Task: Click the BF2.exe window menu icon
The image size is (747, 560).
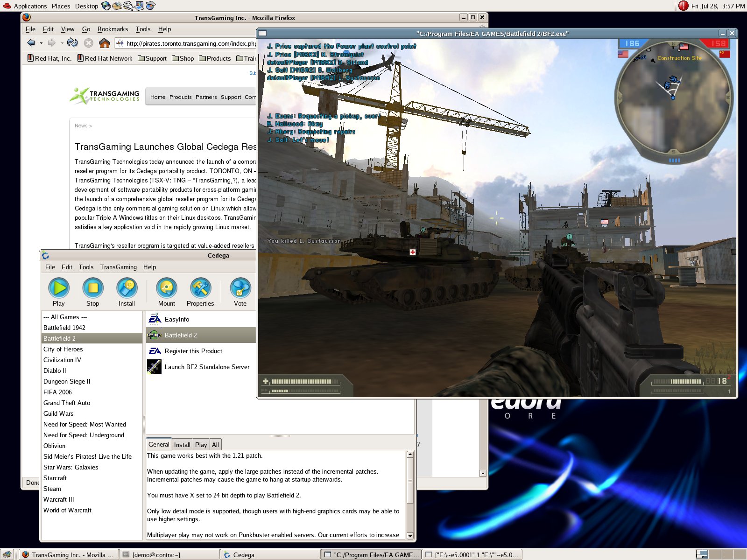Action: pos(262,33)
